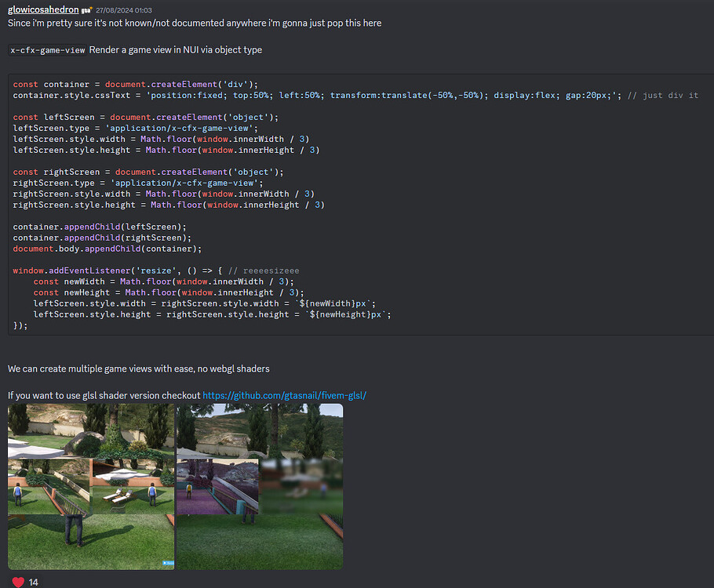The image size is (714, 588).
Task: Open glowicosahedron's profile
Action: [x=42, y=9]
